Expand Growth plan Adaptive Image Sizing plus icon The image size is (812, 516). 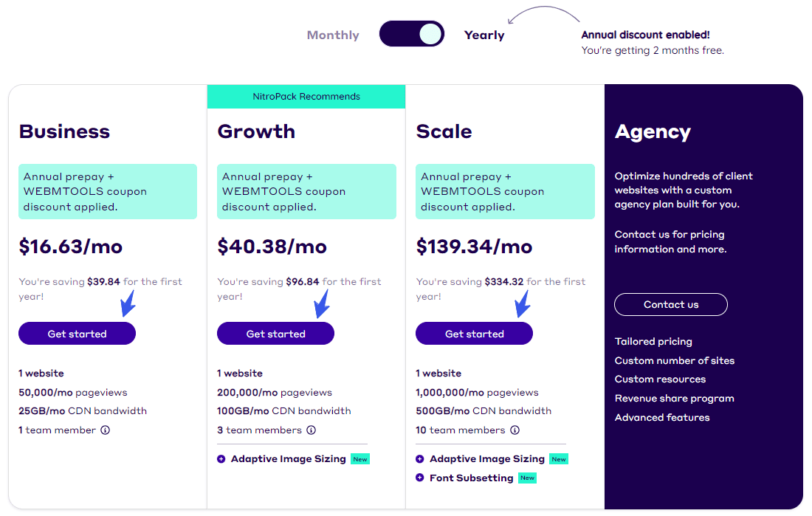[221, 459]
